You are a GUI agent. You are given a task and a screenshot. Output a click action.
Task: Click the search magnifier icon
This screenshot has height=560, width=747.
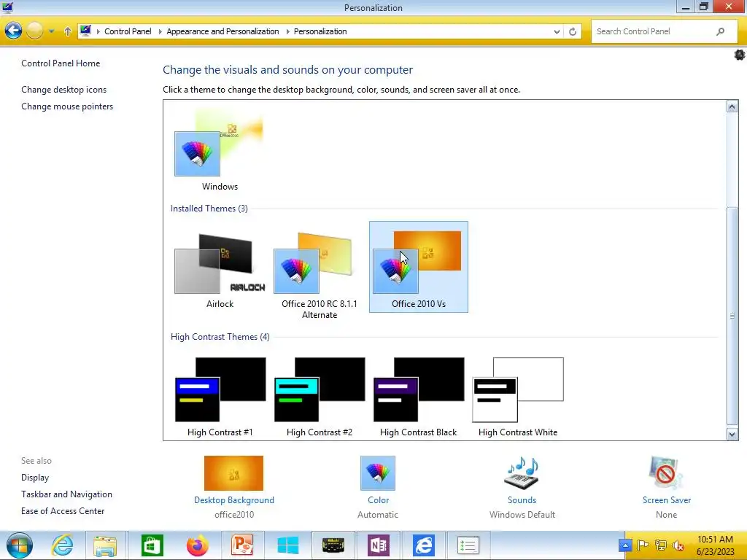click(720, 31)
